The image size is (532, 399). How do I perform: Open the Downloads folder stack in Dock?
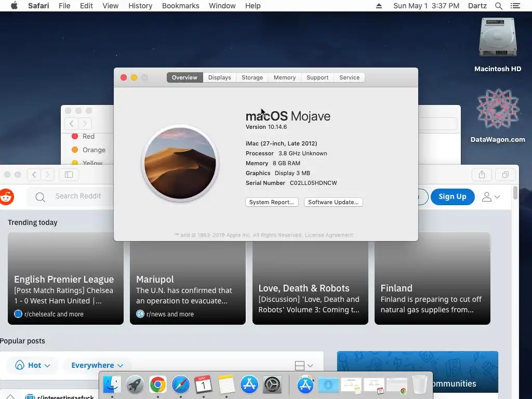click(328, 385)
